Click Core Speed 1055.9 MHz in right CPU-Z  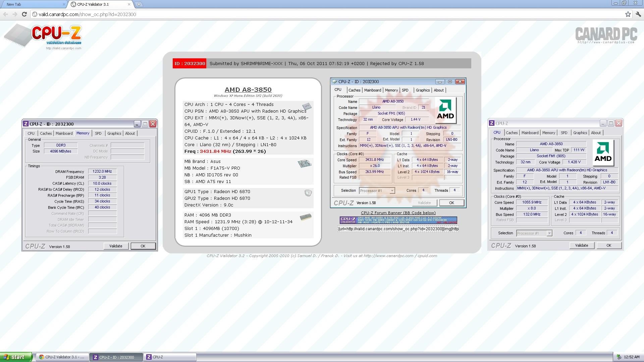(532, 202)
